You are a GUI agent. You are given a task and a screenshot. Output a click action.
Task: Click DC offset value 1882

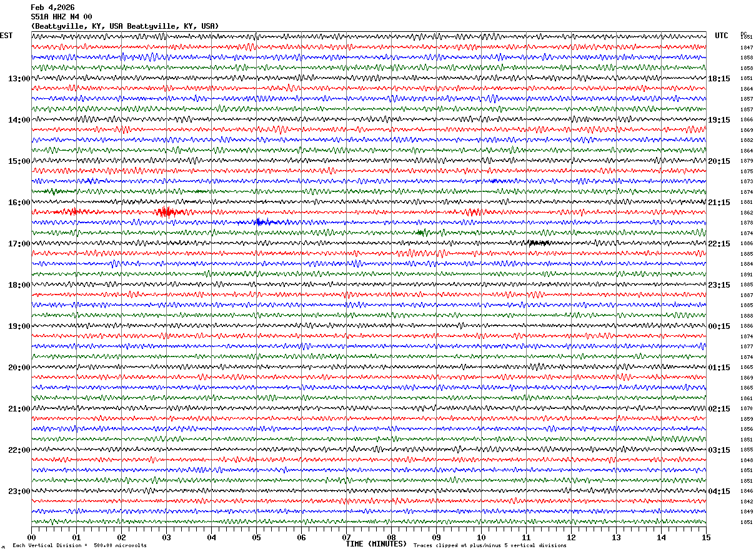coord(747,140)
